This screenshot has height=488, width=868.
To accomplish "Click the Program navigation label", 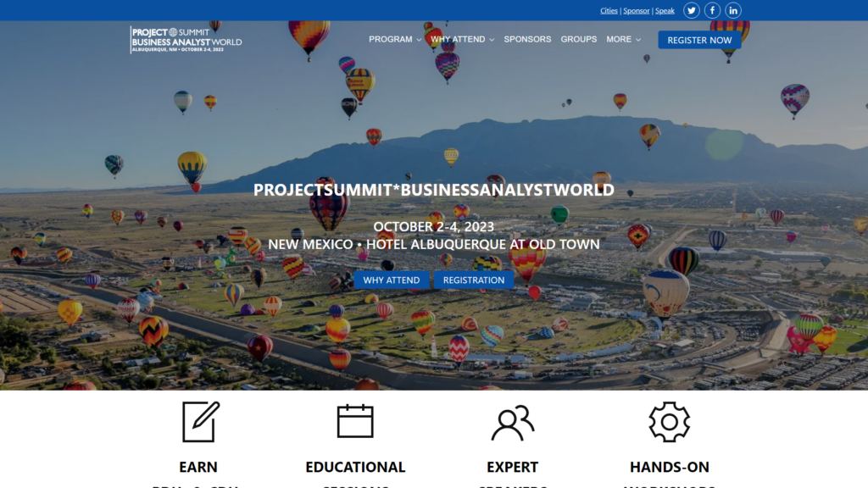I will (x=390, y=39).
